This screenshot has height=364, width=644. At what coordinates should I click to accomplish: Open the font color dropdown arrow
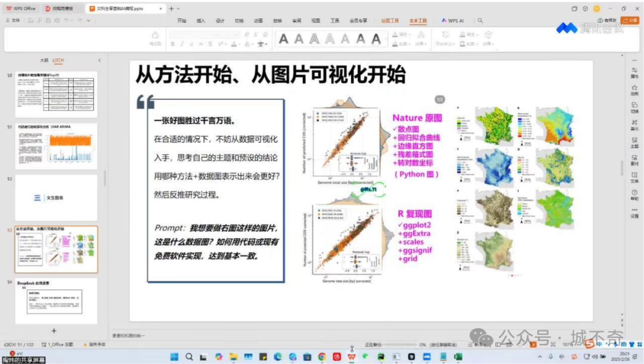coord(239,44)
